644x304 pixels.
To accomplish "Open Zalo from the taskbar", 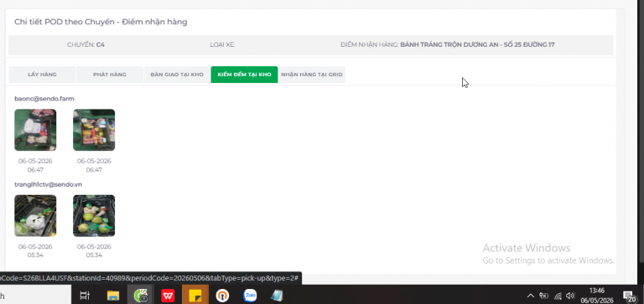I will coord(250,296).
